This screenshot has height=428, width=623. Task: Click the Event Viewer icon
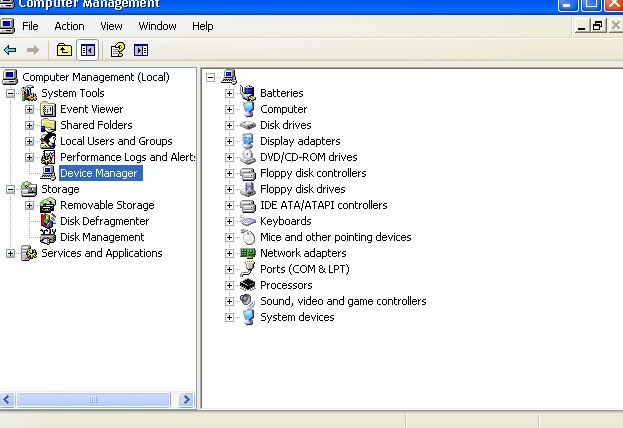[48, 109]
